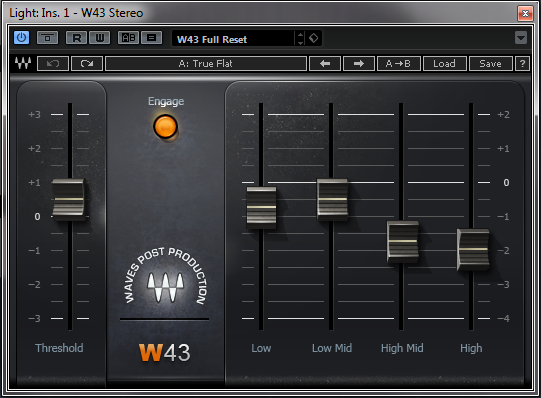Click the High Mid label text
Screen dimensions: 541x398
[x=402, y=348]
